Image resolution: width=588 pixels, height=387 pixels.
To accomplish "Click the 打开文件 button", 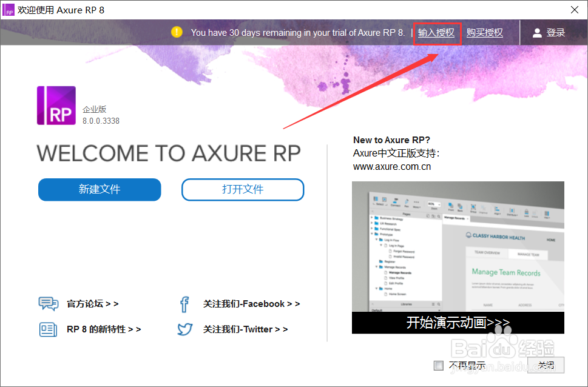I will pos(243,189).
